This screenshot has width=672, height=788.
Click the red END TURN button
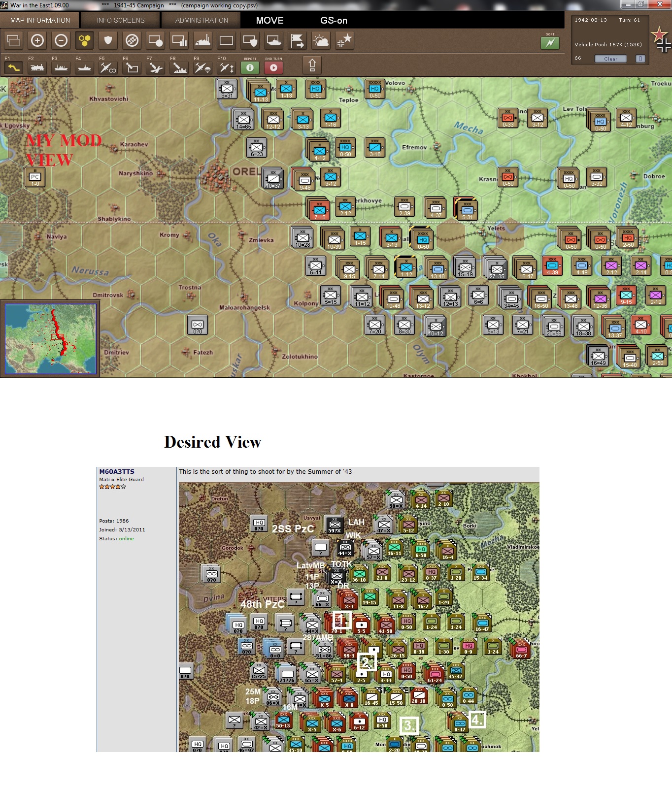pos(274,67)
